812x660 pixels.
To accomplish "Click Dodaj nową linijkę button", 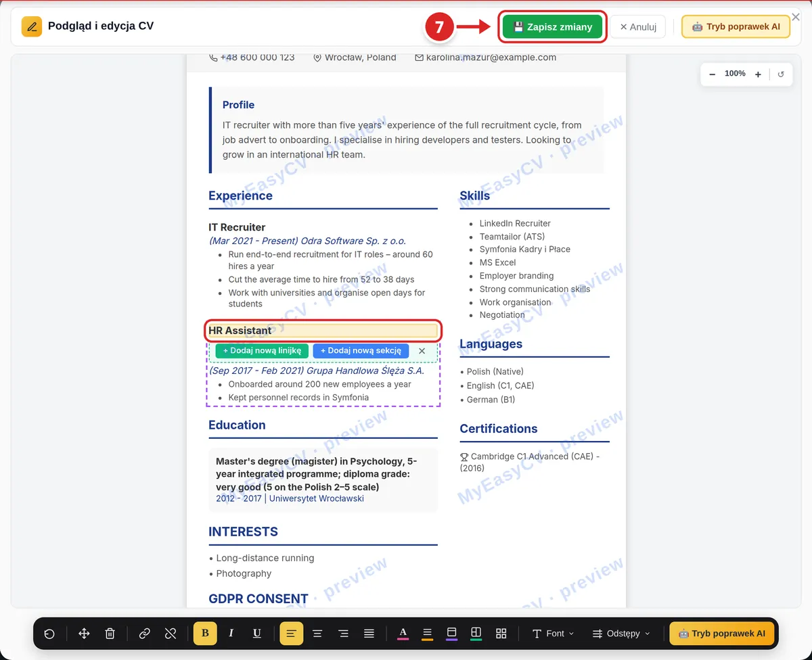I will tap(262, 351).
